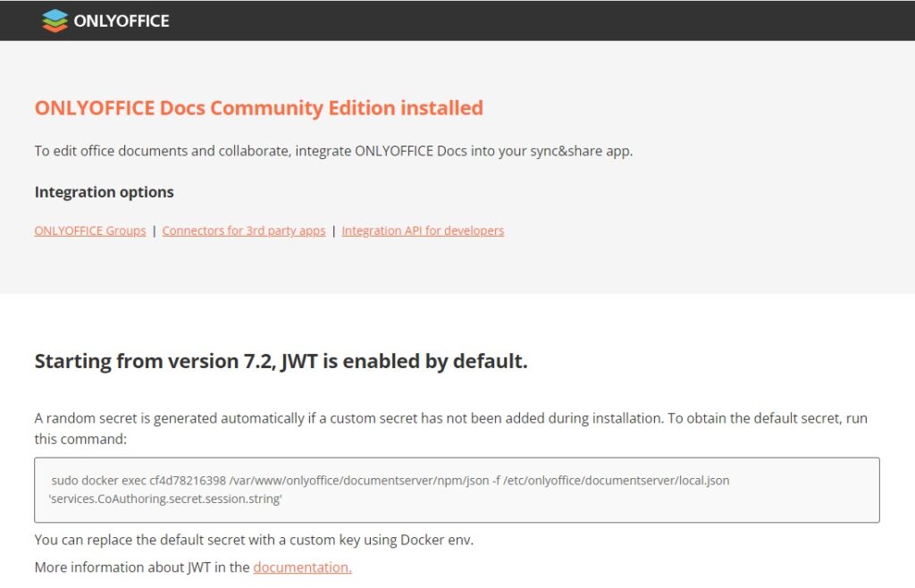This screenshot has width=915, height=588.
Task: Click the separator between Groups and Connectors links
Action: pos(155,231)
